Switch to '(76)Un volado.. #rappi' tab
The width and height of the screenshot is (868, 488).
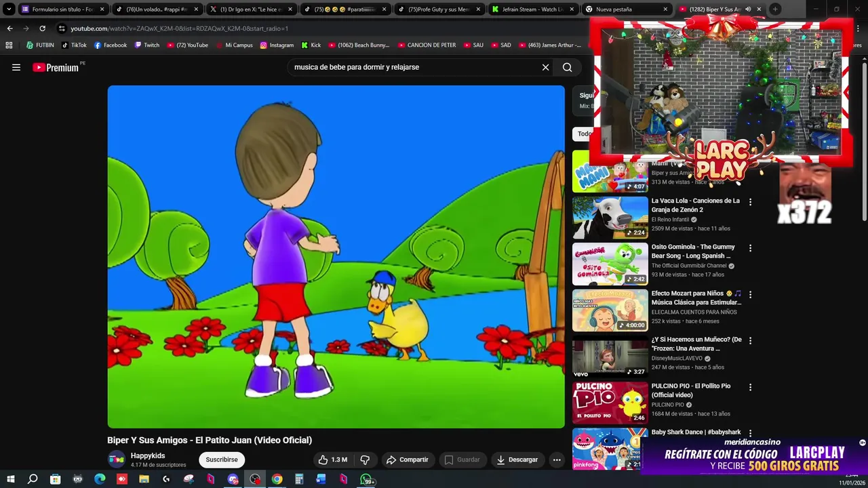(157, 9)
